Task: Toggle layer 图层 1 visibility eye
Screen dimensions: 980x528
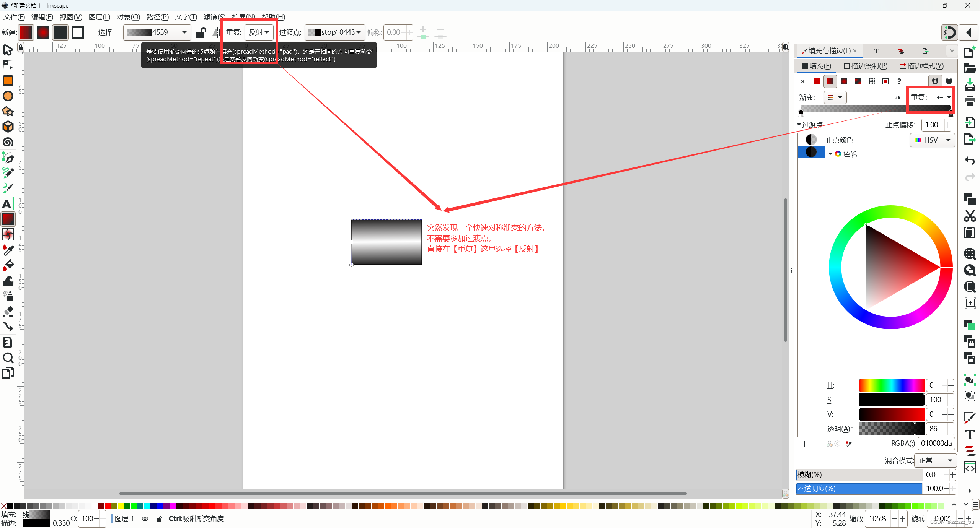Action: (145, 519)
